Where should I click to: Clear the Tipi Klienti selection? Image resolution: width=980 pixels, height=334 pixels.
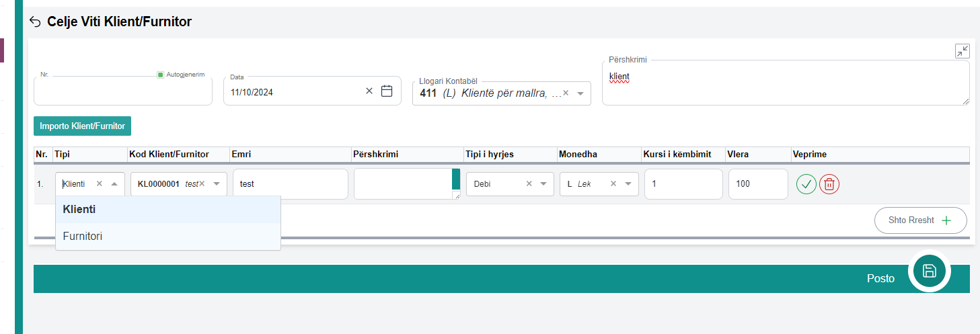[100, 183]
